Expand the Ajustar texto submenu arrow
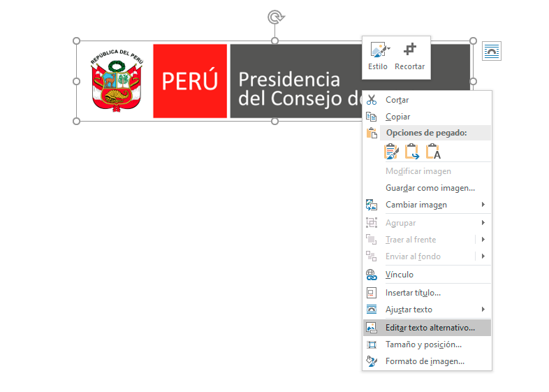 click(483, 310)
